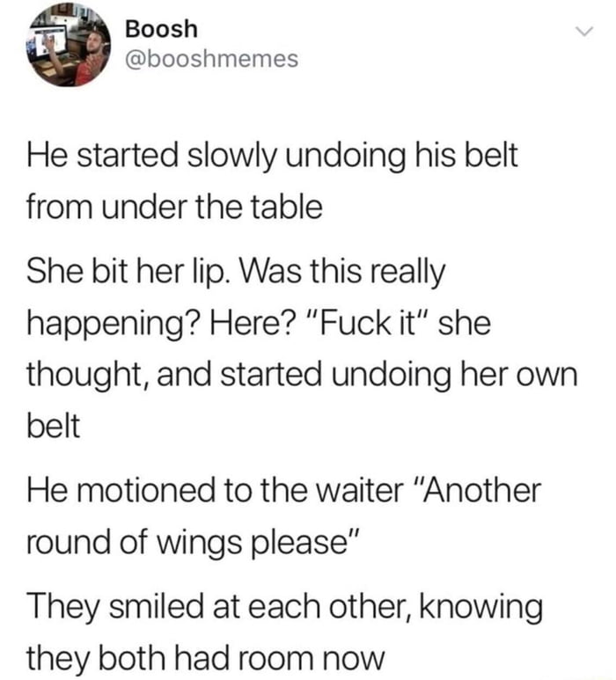
Task: Visit the @booshmemes handle link
Action: (x=212, y=59)
